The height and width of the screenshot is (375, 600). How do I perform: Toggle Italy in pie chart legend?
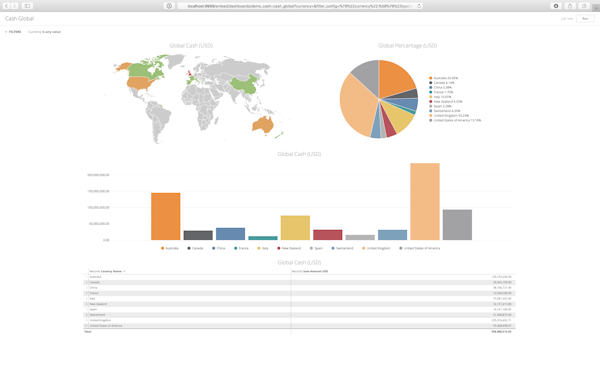440,97
